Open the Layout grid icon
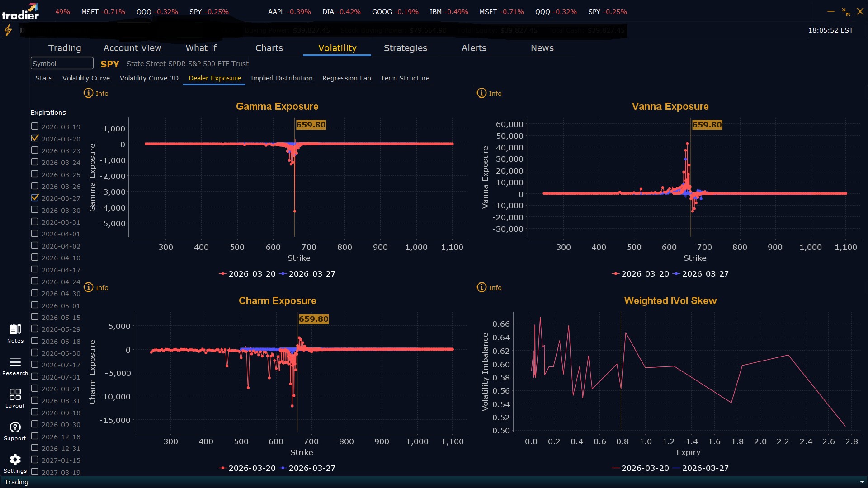 pyautogui.click(x=15, y=394)
